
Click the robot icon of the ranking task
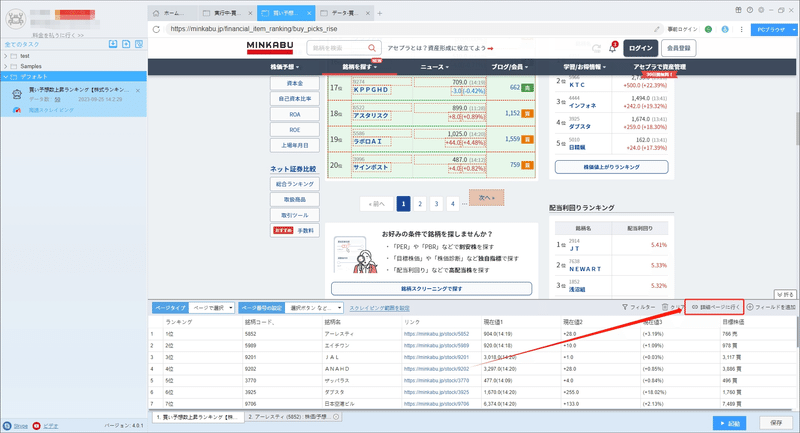[x=17, y=94]
